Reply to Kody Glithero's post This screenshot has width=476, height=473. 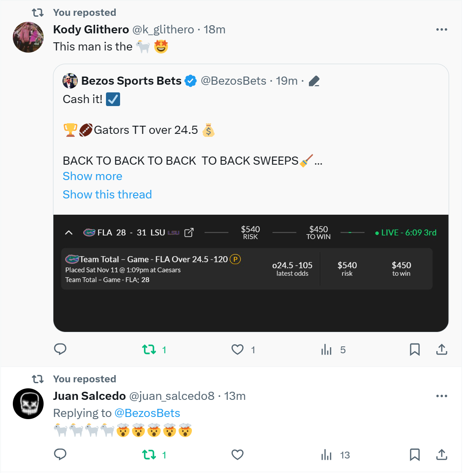[x=60, y=349]
